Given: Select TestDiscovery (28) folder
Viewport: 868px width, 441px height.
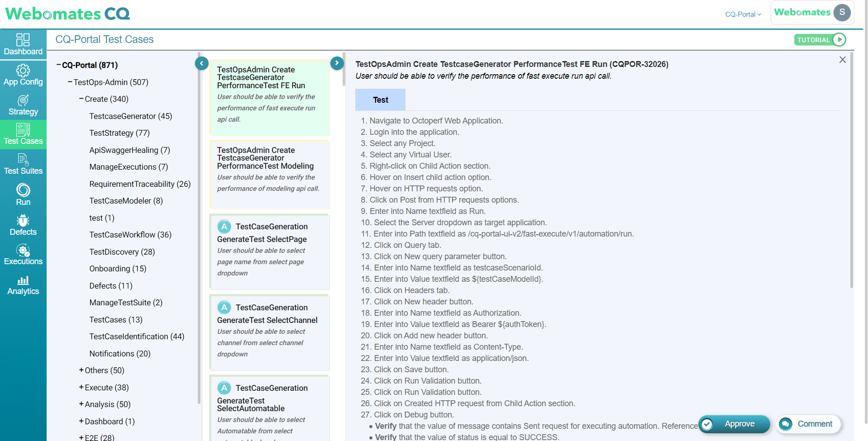Looking at the screenshot, I should click(x=122, y=252).
